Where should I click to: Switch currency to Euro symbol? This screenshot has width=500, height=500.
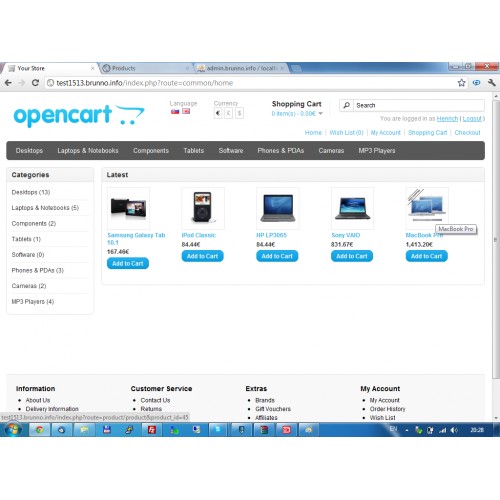pos(218,113)
